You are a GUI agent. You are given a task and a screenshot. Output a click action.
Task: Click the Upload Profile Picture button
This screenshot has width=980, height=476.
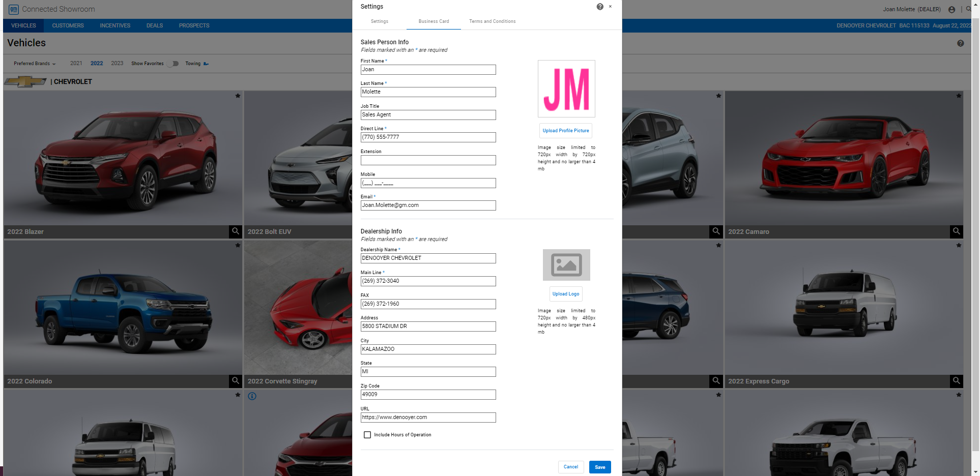pos(566,131)
